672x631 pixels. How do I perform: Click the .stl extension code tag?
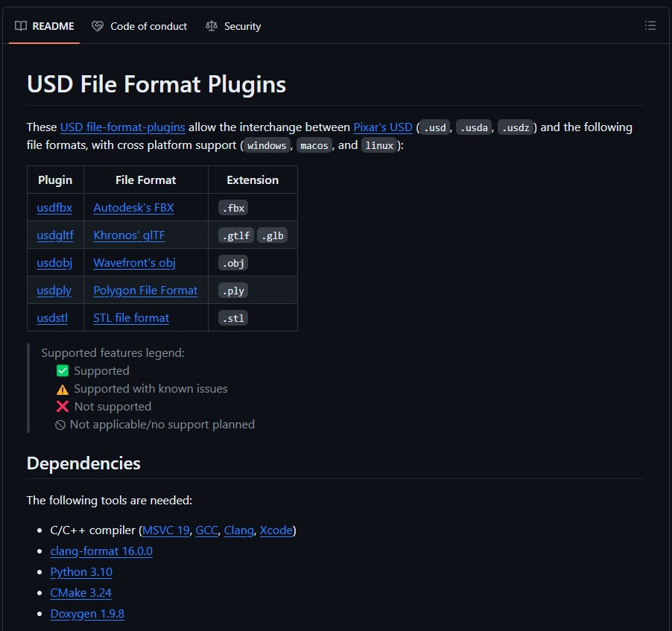tap(233, 318)
